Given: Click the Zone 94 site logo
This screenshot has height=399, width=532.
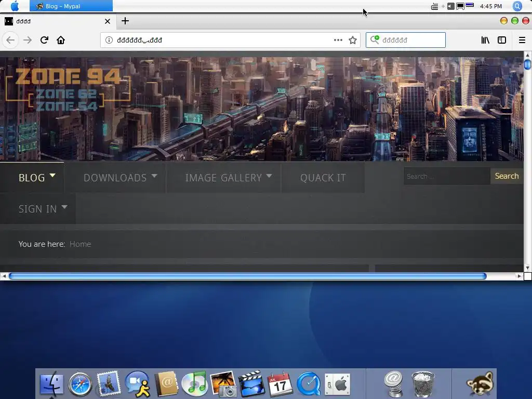Looking at the screenshot, I should coord(68,89).
